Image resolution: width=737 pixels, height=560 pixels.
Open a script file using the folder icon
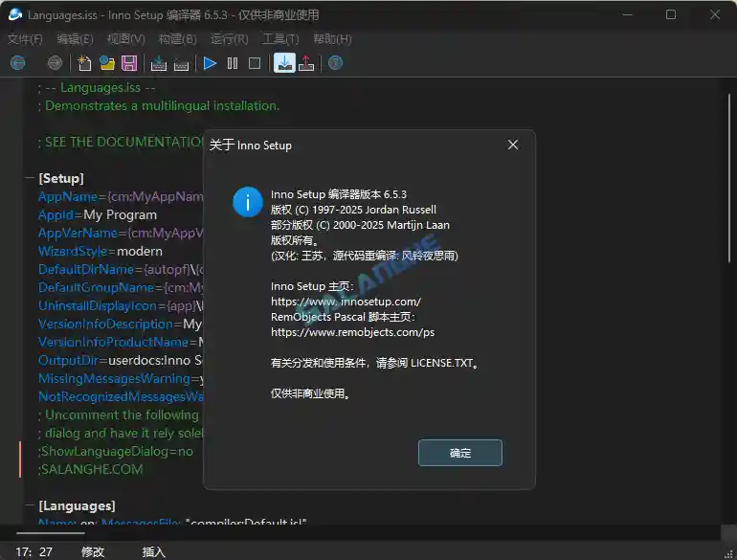point(107,63)
